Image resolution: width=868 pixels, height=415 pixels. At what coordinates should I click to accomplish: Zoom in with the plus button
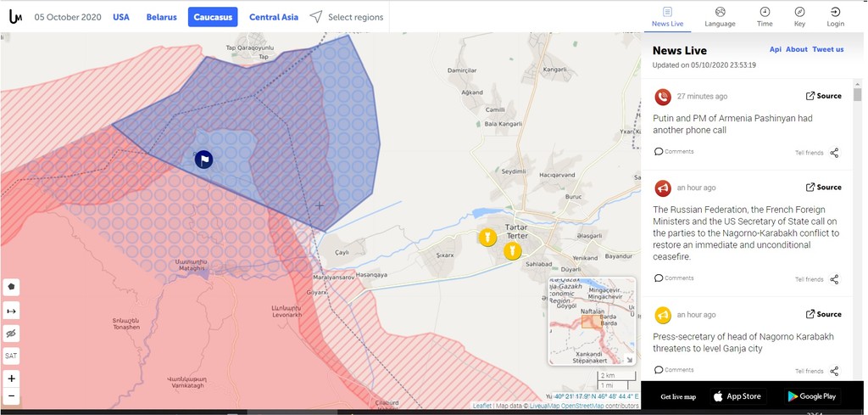click(11, 379)
